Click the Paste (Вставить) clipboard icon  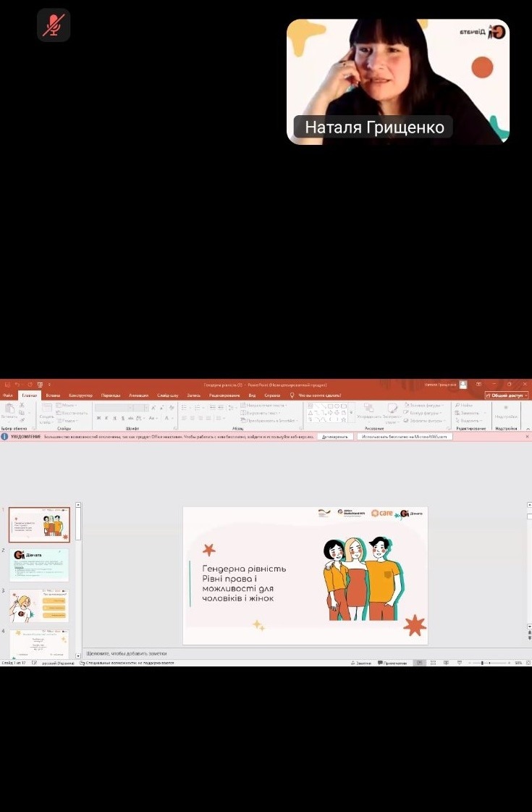tap(9, 410)
